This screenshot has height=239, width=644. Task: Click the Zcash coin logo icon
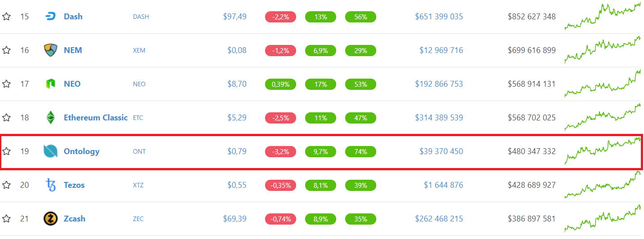[x=50, y=219]
